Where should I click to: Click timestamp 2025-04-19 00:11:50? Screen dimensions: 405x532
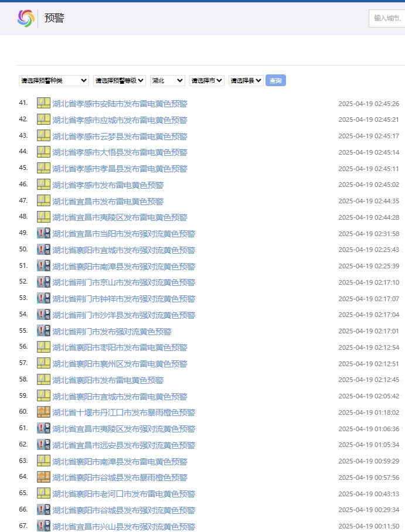pos(369,526)
